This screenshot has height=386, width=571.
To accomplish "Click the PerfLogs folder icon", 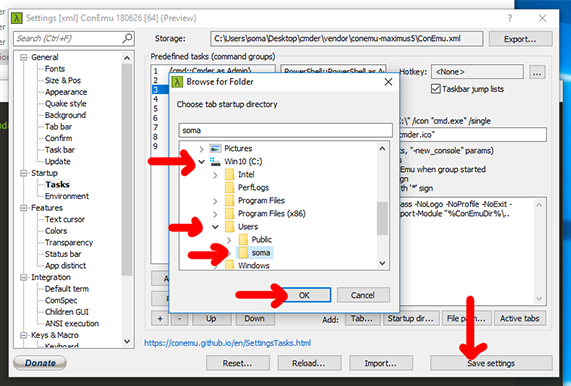I will click(229, 188).
